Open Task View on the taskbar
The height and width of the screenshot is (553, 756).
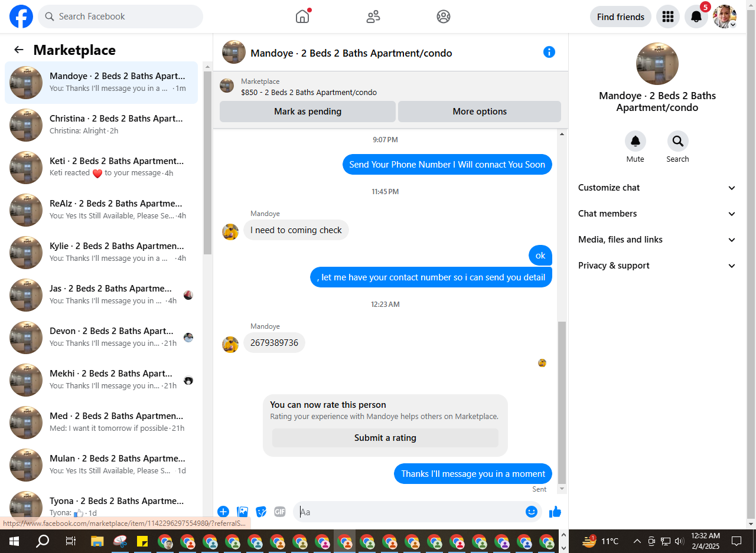point(70,541)
